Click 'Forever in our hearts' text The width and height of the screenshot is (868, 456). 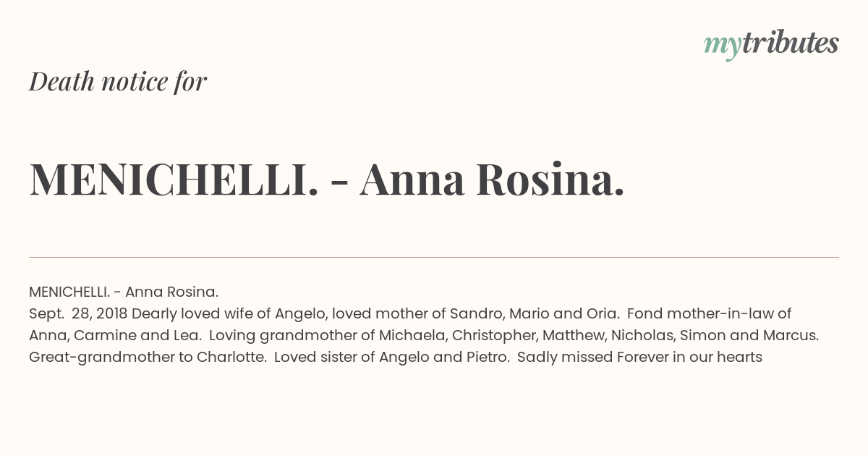(690, 357)
